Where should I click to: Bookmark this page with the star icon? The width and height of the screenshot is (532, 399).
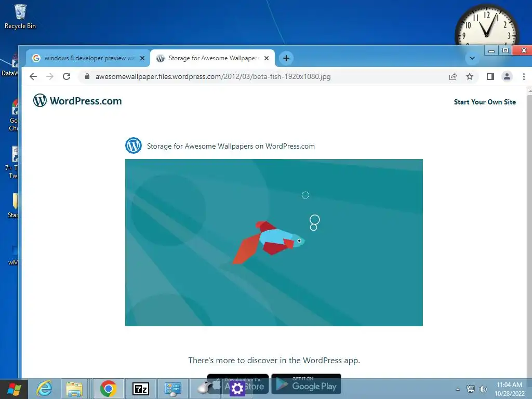click(x=470, y=77)
